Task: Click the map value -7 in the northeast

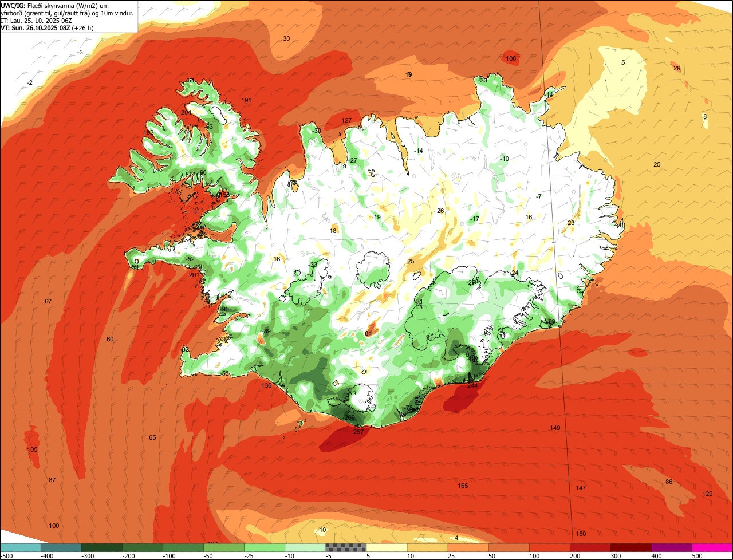Action: [x=539, y=196]
